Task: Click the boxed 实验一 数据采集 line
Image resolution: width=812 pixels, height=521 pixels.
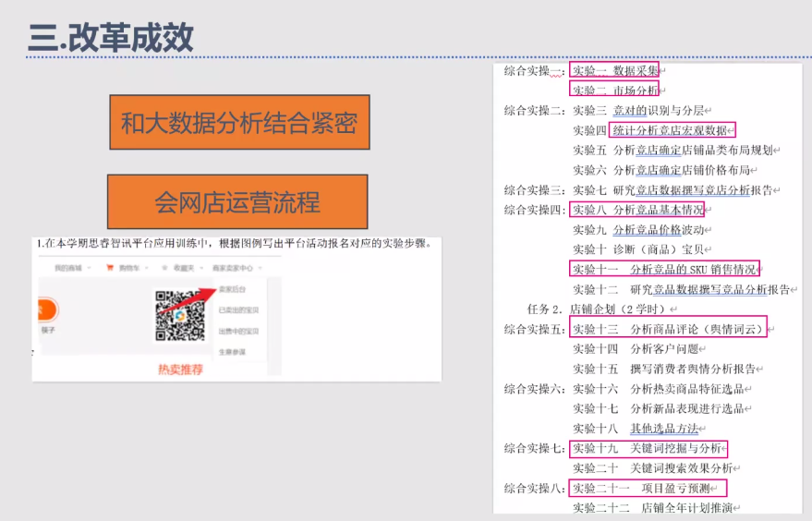Action: click(613, 70)
